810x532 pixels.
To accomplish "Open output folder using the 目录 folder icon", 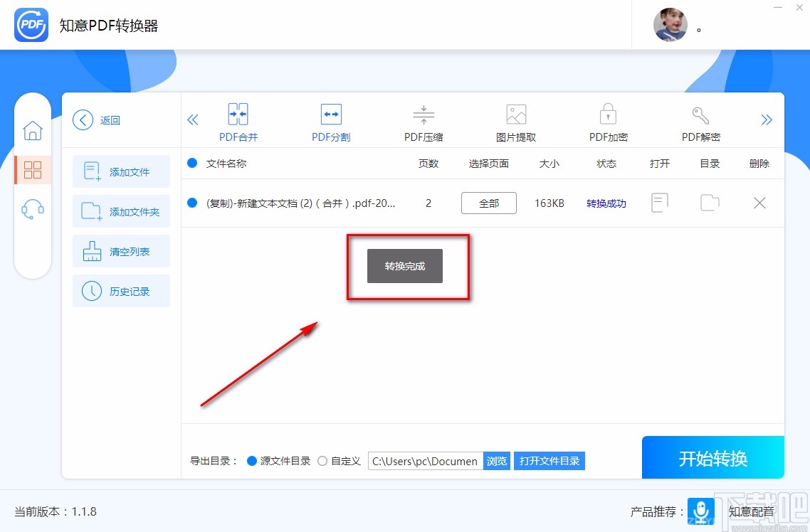I will pyautogui.click(x=709, y=203).
